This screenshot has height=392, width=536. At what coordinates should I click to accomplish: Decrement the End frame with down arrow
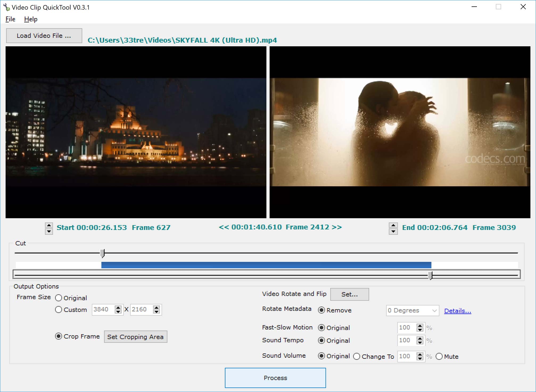pos(393,232)
